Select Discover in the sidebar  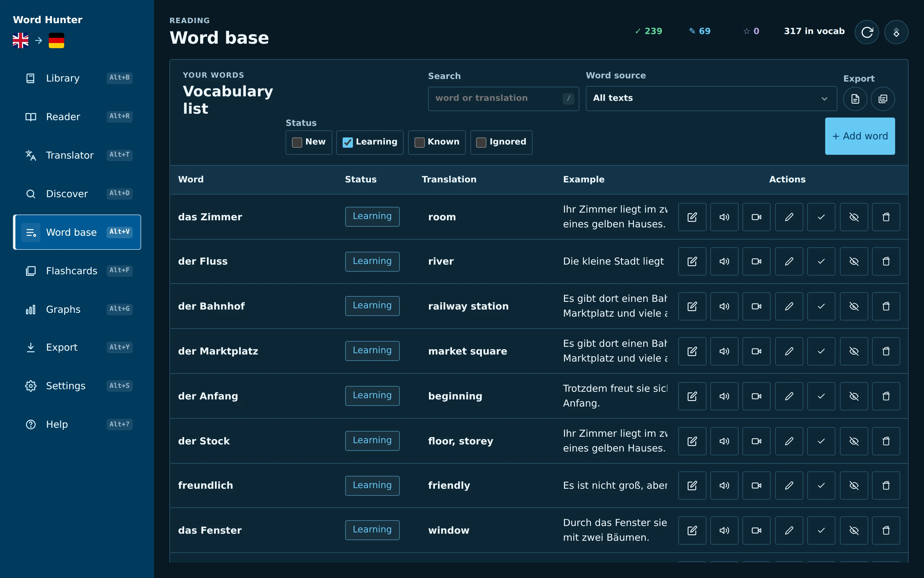coord(77,194)
